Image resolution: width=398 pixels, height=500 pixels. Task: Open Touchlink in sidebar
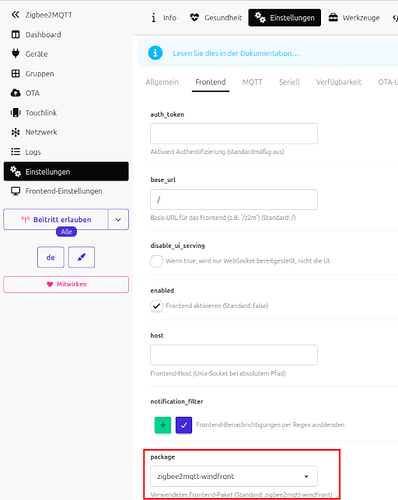point(34,113)
